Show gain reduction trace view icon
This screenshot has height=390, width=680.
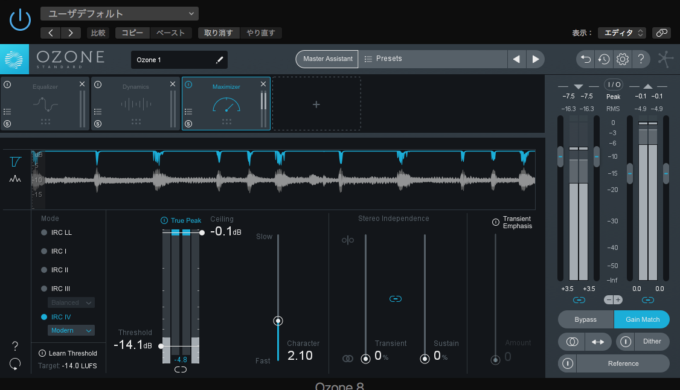(15, 162)
